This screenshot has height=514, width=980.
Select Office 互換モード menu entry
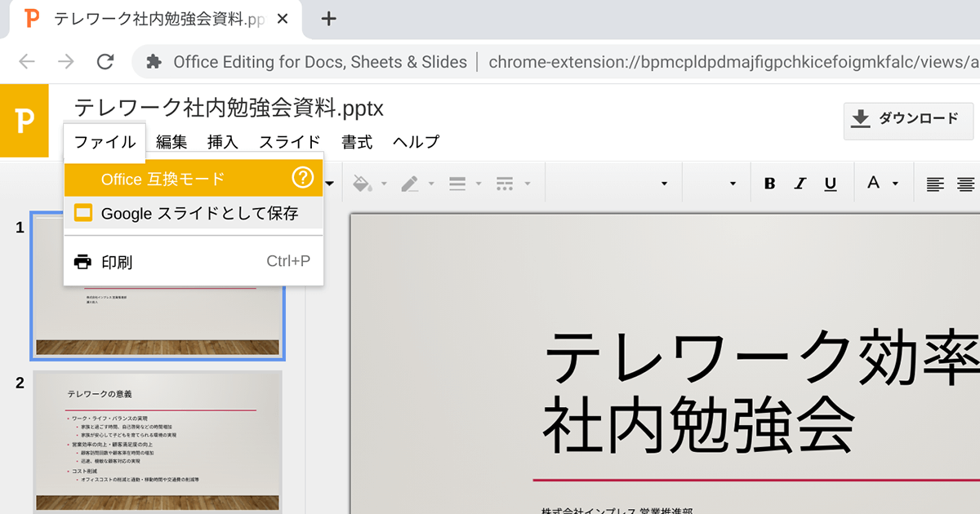click(194, 179)
